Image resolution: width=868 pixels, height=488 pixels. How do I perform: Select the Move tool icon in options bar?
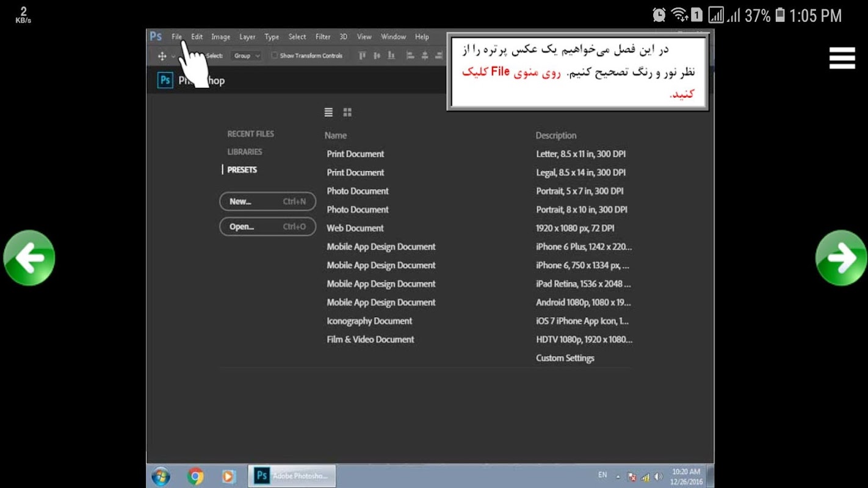[162, 56]
